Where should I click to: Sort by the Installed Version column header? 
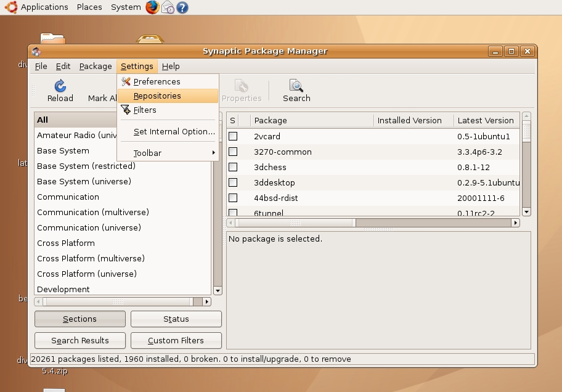pos(413,121)
